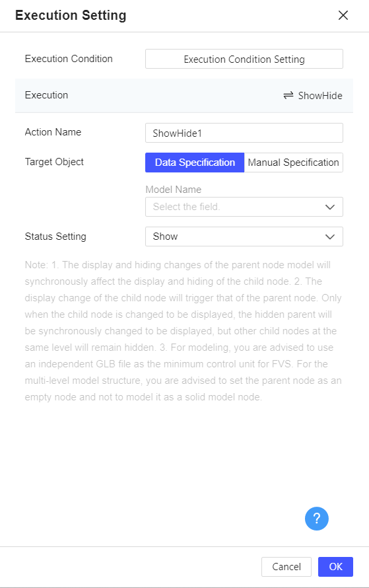Click the Execution Condition label
This screenshot has height=588, width=369.
pyautogui.click(x=69, y=59)
